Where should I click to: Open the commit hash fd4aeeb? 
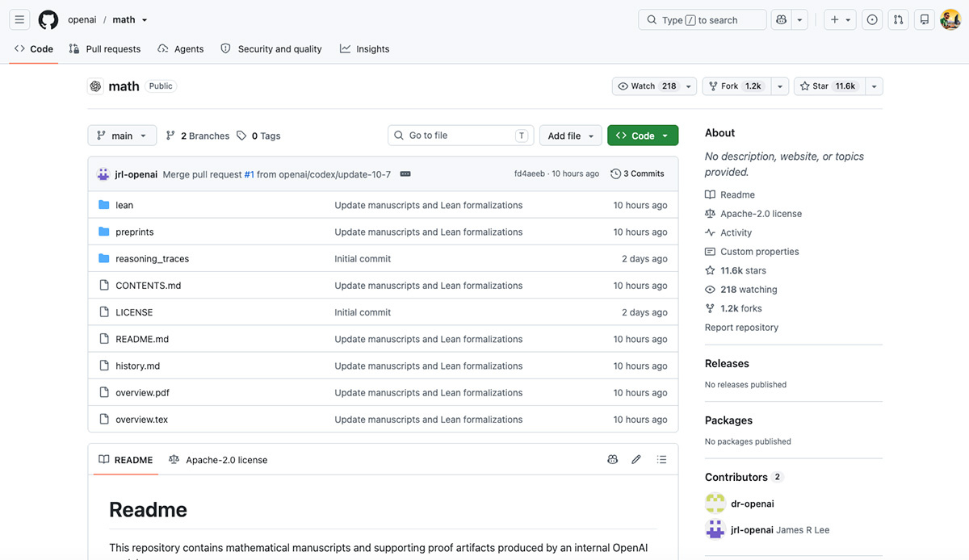(530, 174)
